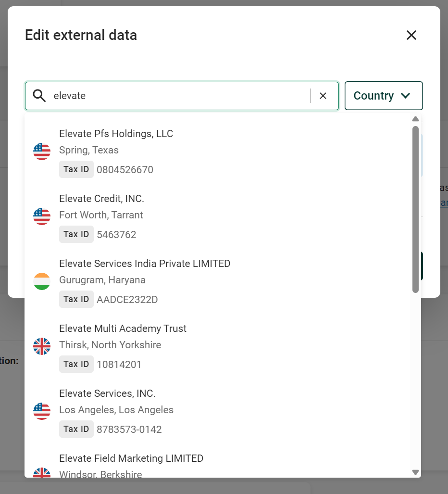The image size is (448, 494).
Task: Close the Edit external data dialog
Action: click(411, 35)
